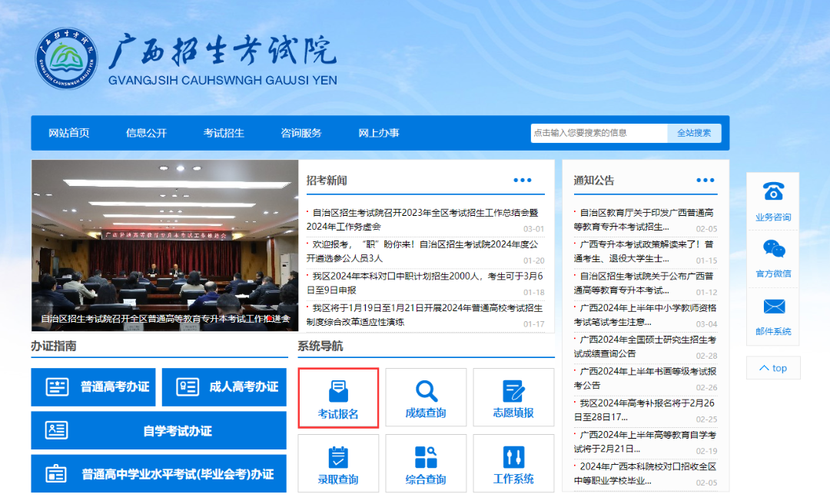Image resolution: width=830 pixels, height=504 pixels.
Task: Open the 官方微信 WeChat icon
Action: coord(773,254)
